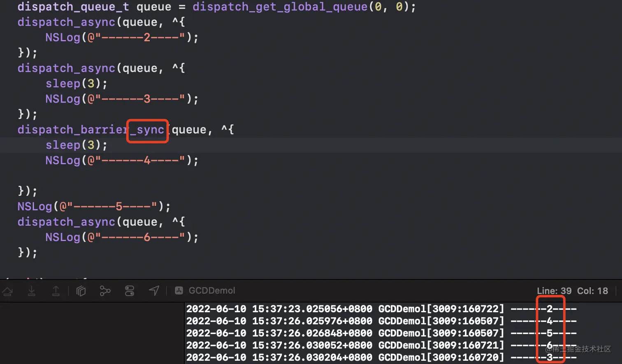The height and width of the screenshot is (364, 622).
Task: Click the NSLog line printing 2
Action: point(122,37)
